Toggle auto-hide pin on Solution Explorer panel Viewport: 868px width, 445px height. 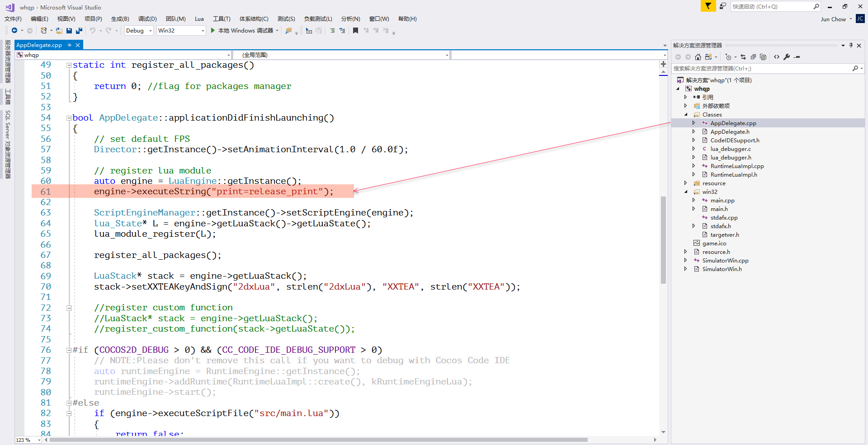click(851, 45)
